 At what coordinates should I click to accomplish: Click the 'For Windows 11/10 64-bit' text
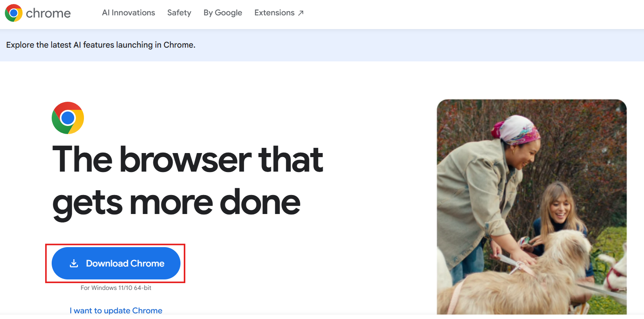(x=116, y=288)
